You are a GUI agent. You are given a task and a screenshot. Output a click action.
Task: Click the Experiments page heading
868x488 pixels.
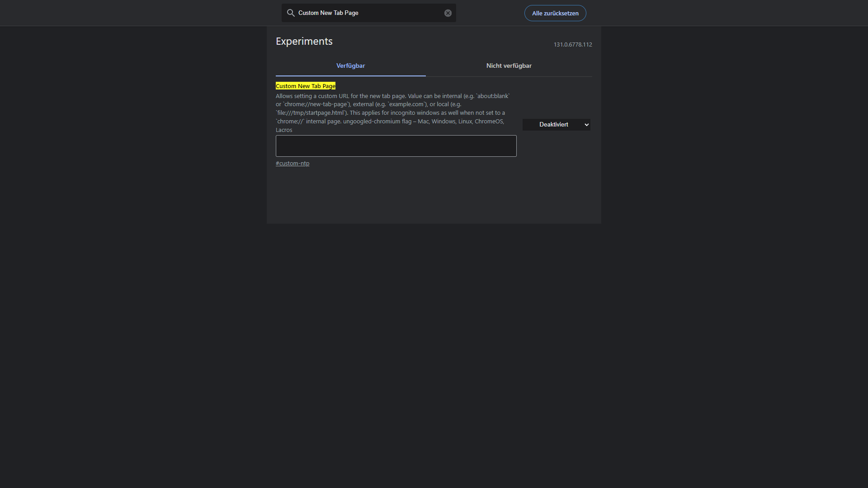304,42
